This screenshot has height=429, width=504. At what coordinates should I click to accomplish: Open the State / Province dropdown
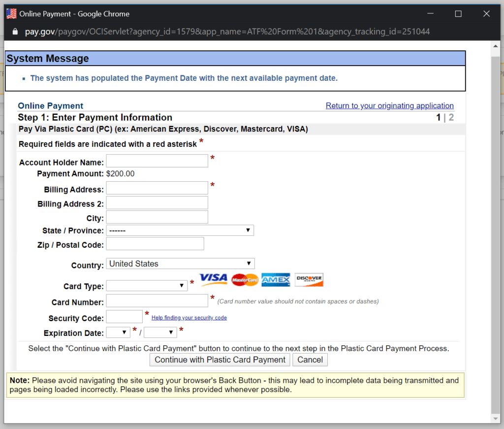coord(180,230)
